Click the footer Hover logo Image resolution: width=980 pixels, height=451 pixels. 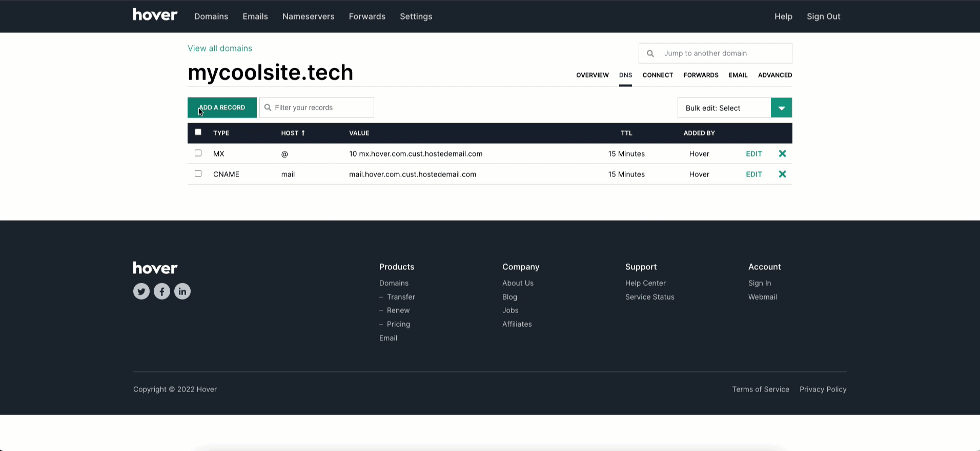point(155,268)
